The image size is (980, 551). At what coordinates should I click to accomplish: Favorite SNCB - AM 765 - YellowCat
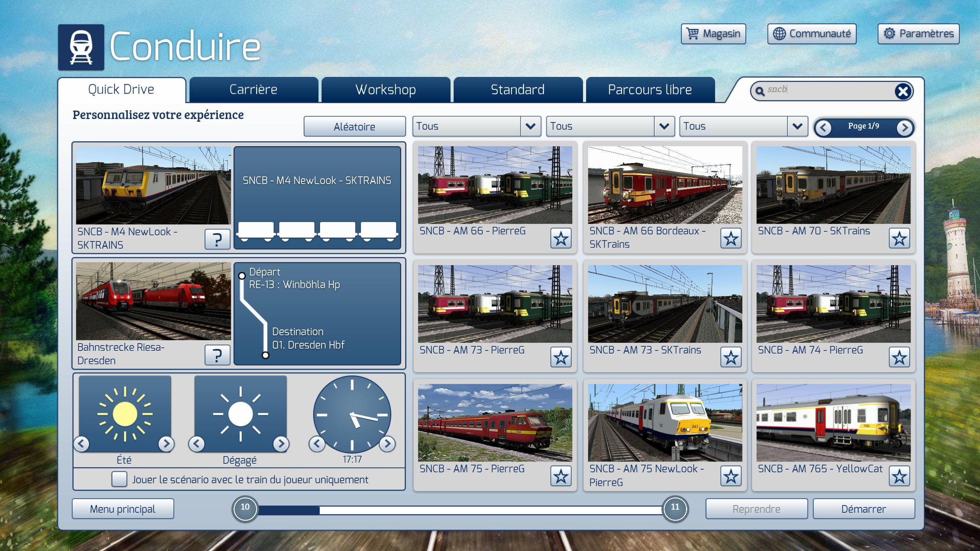coord(899,476)
